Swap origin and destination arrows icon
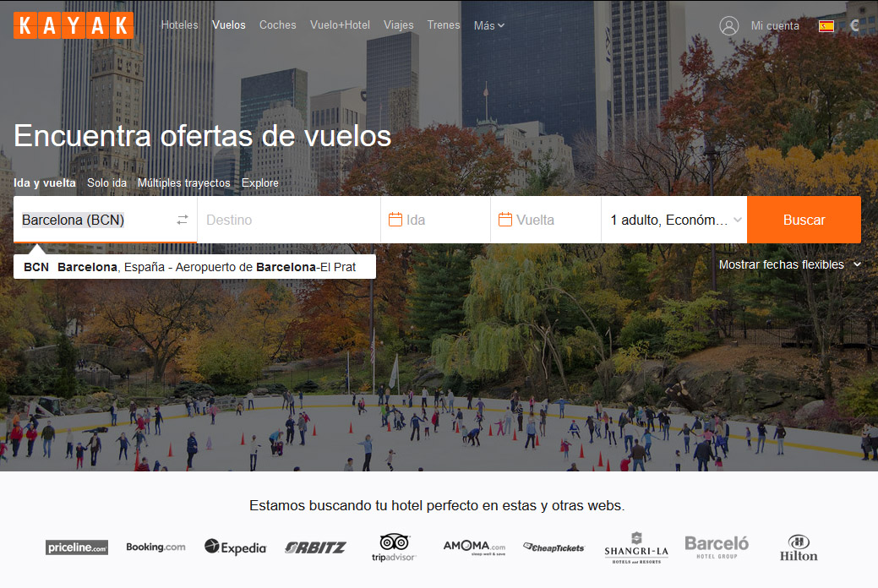 [x=183, y=220]
